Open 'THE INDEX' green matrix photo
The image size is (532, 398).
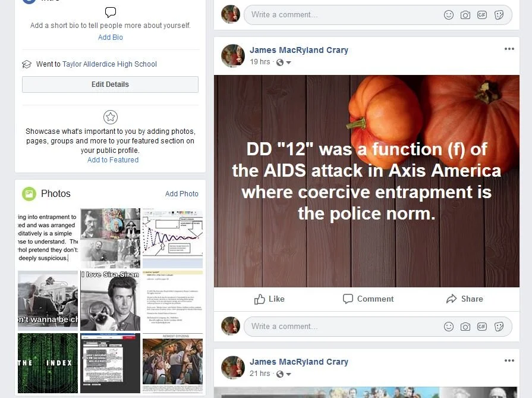click(48, 363)
